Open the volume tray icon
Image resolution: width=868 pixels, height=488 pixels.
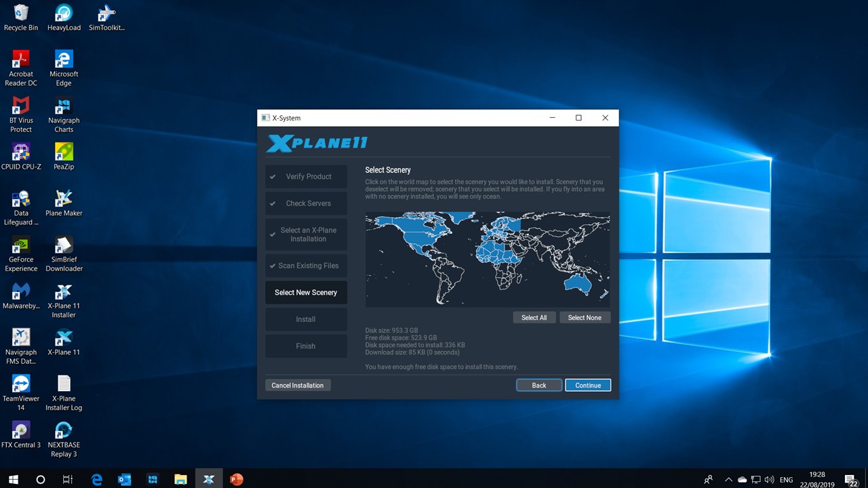pos(769,479)
